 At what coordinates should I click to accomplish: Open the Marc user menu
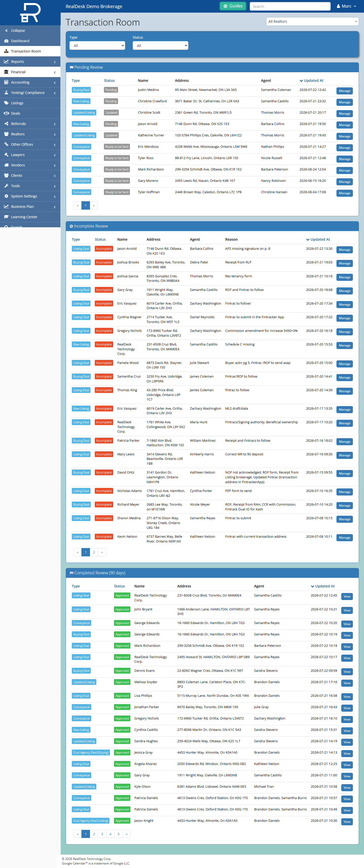click(347, 6)
